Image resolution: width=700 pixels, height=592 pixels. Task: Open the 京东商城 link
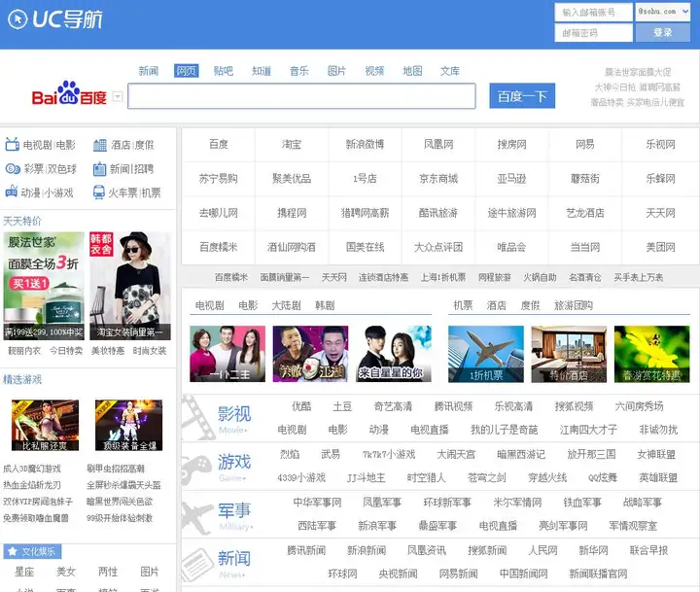[438, 179]
